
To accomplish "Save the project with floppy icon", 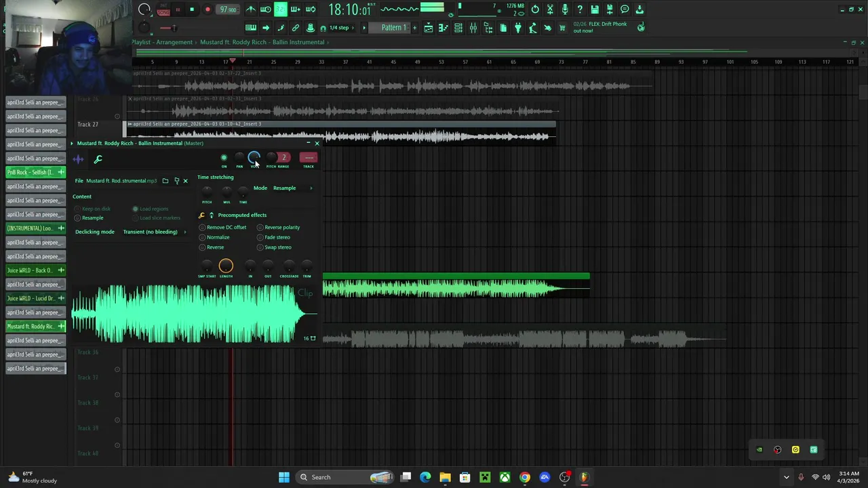I will pyautogui.click(x=595, y=9).
